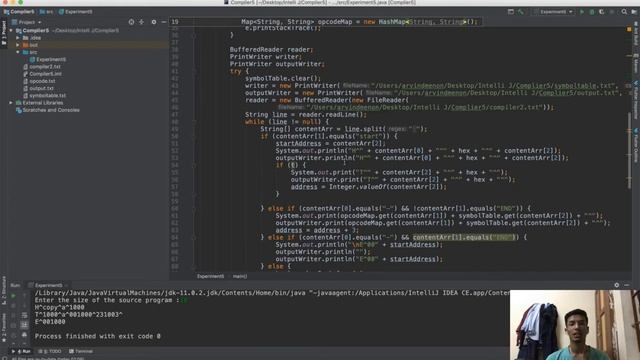Open the Project view selector dropdown
Viewport: 640px width, 360px height.
pos(27,22)
